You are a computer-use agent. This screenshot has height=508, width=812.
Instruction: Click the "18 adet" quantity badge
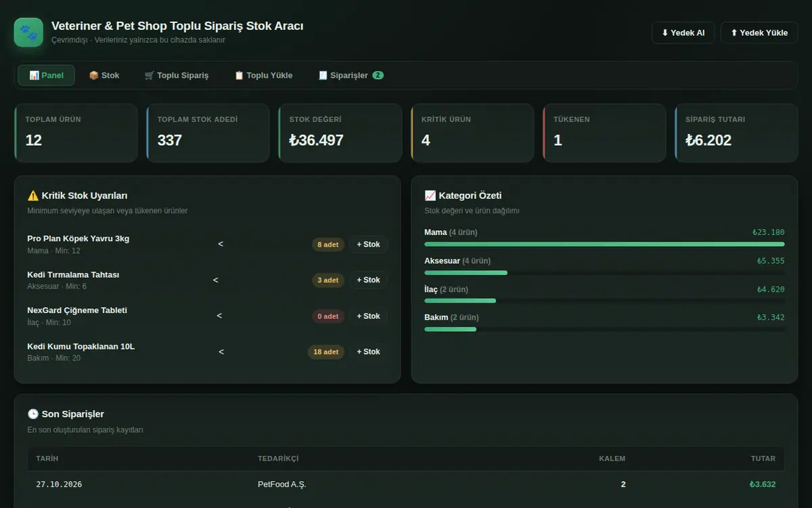click(325, 352)
